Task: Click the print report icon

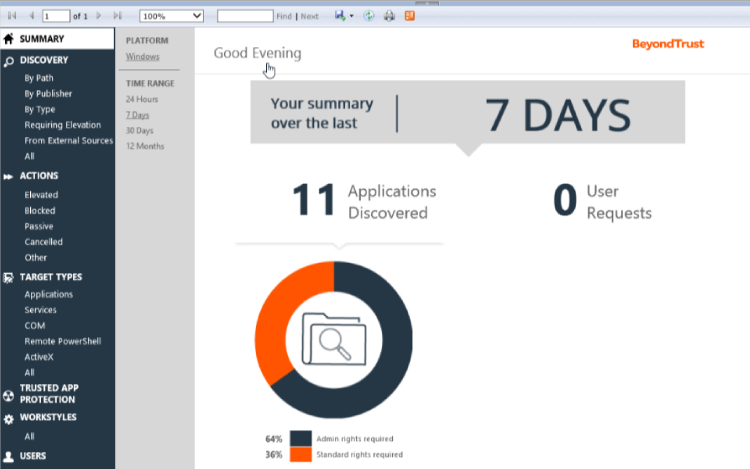Action: pos(389,16)
